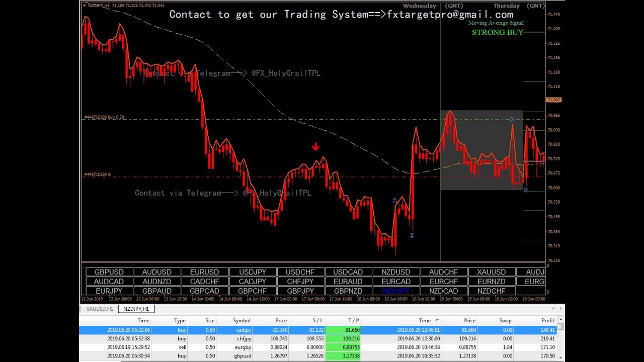This screenshot has height=362, width=644.
Task: Click profit value 148.41
Action: point(547,330)
